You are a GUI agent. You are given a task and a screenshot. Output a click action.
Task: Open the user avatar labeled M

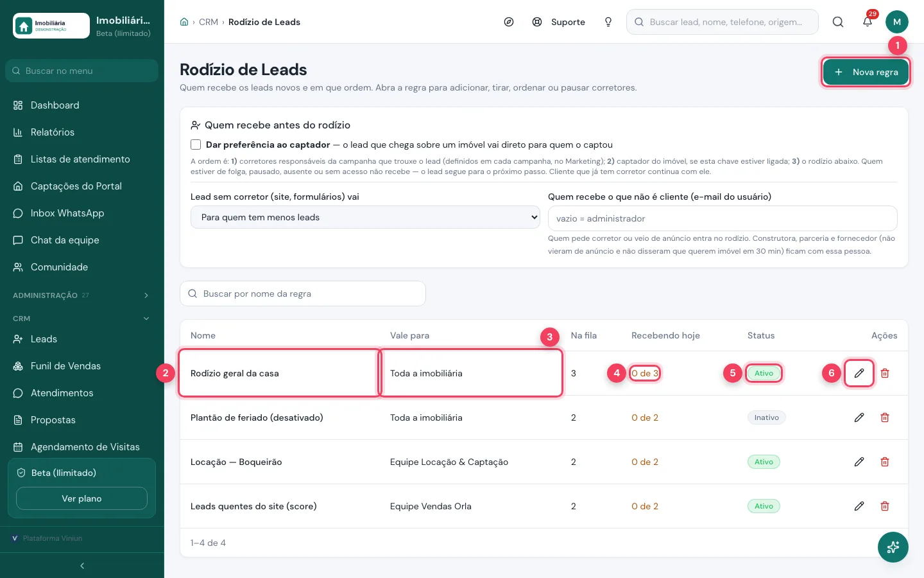[897, 22]
